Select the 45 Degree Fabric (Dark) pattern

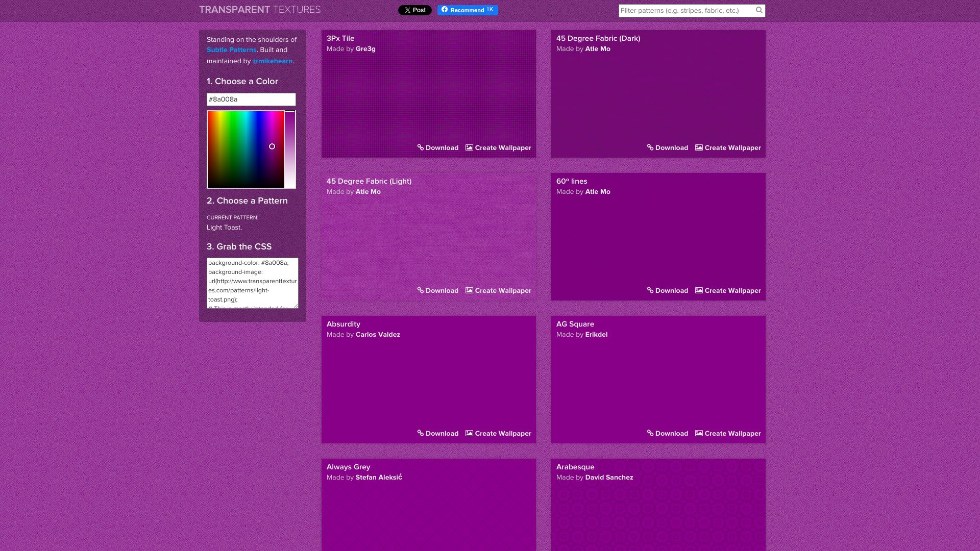pyautogui.click(x=658, y=94)
